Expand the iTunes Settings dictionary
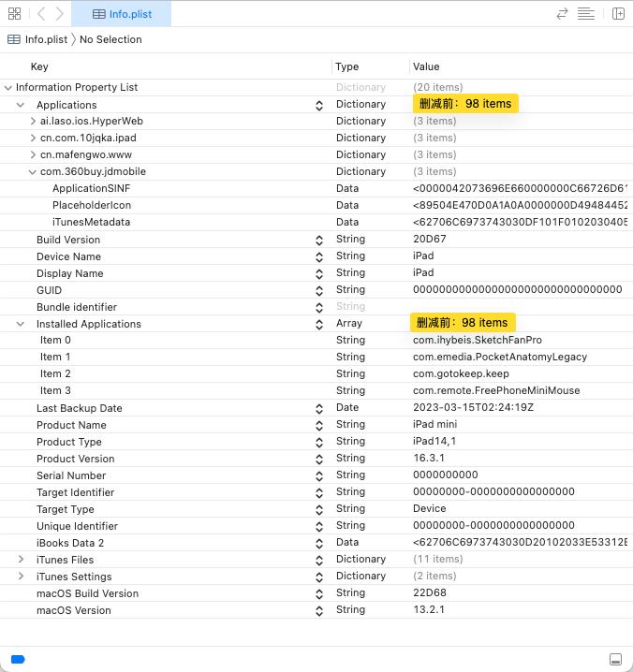633x672 pixels. 21,576
